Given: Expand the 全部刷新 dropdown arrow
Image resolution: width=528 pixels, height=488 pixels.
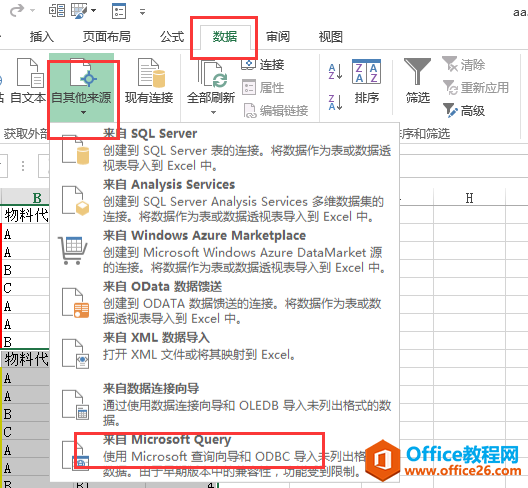Looking at the screenshot, I should pos(213,112).
